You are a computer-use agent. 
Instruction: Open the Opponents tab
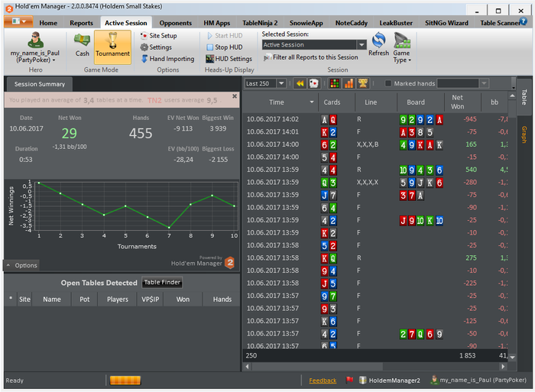(x=175, y=23)
